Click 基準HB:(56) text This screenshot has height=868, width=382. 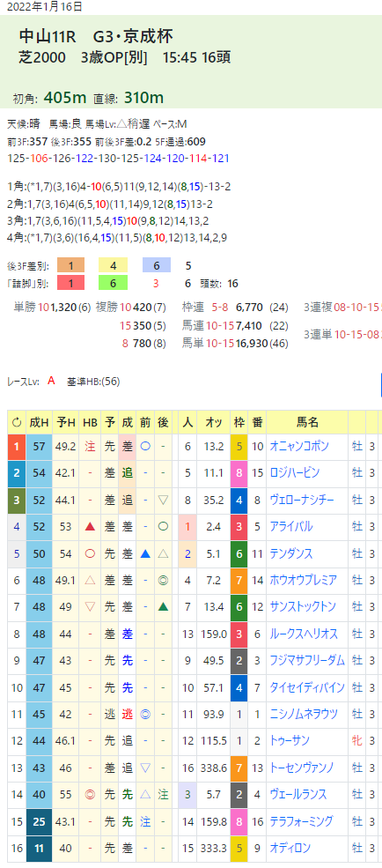(x=93, y=381)
